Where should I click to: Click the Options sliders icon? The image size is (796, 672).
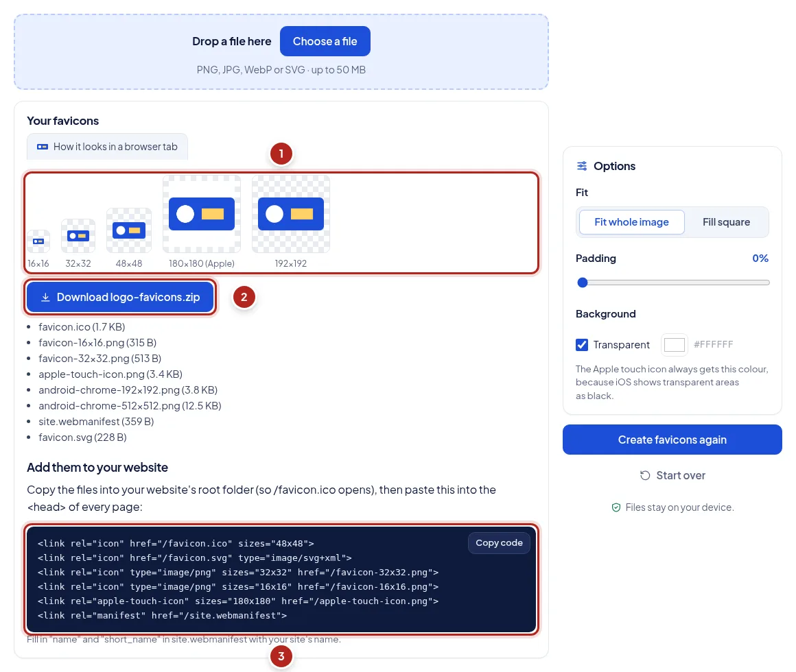582,166
